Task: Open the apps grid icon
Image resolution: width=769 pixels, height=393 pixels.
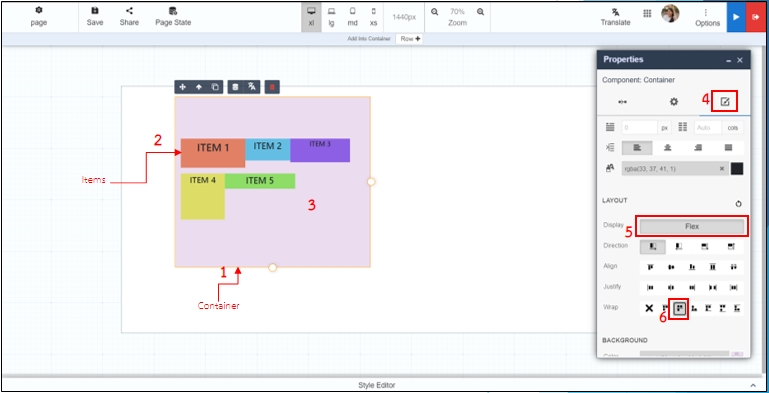Action: point(647,14)
